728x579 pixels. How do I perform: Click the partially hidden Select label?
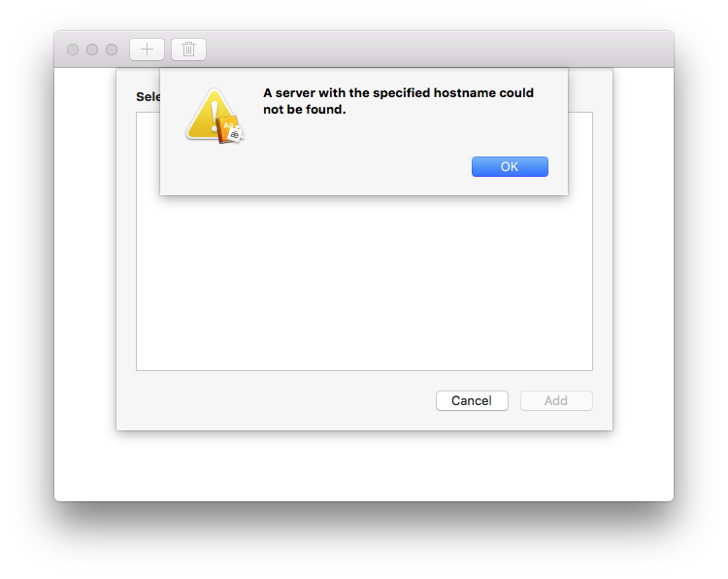149,96
